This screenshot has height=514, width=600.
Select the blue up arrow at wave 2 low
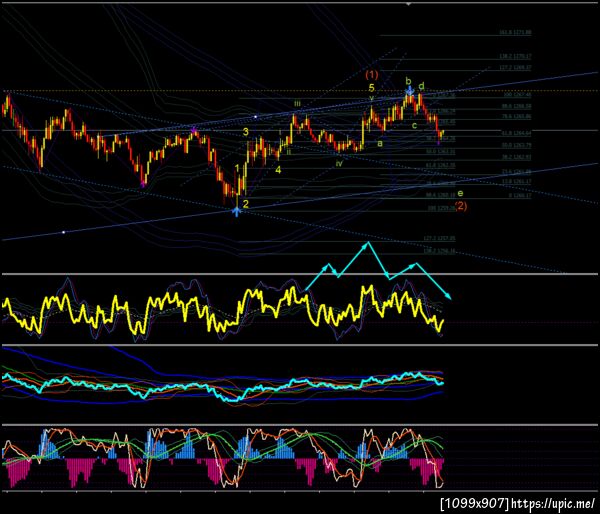(236, 211)
